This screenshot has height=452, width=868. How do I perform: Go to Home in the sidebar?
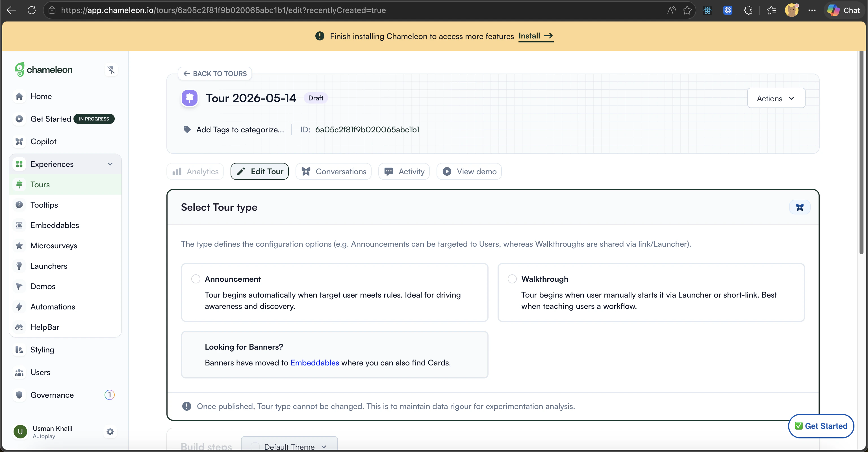(x=41, y=96)
